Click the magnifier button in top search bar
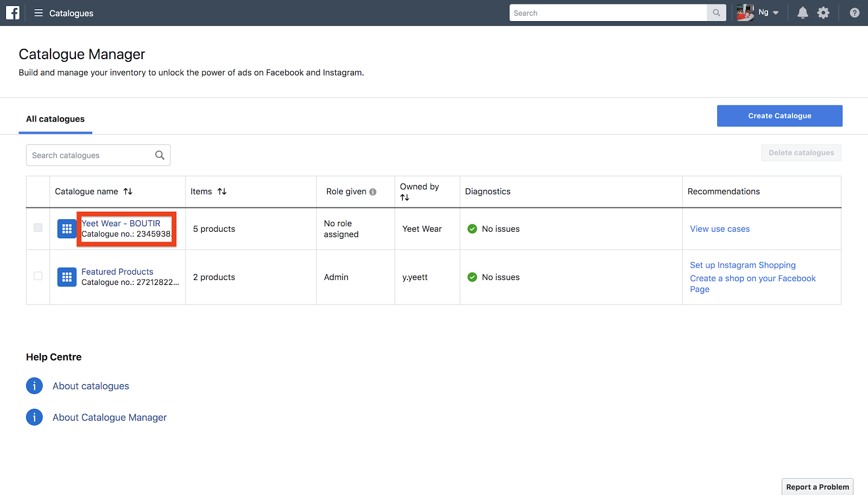The height and width of the screenshot is (495, 868). [x=716, y=13]
